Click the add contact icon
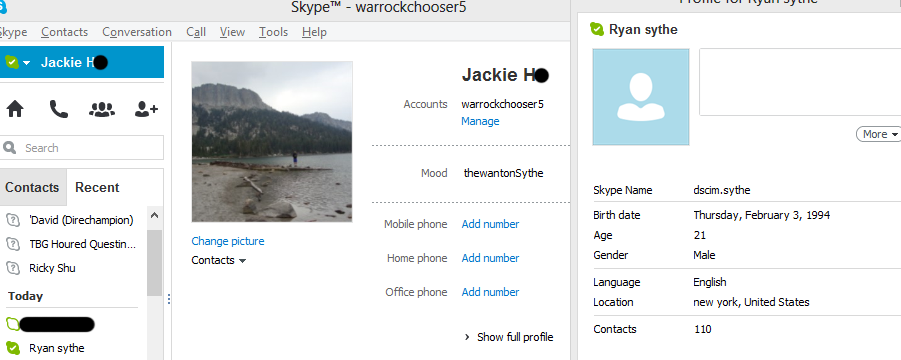 coord(146,109)
